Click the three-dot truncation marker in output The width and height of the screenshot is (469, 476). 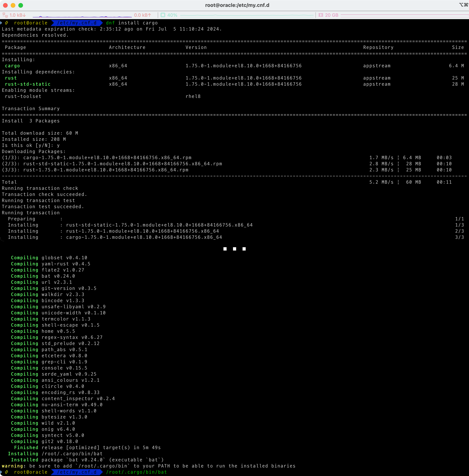234,249
